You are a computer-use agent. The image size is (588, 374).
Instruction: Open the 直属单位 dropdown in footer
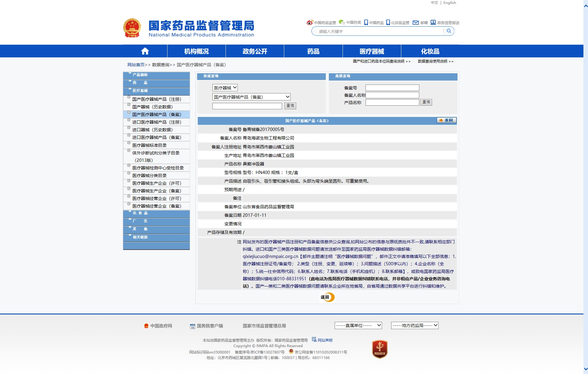(358, 325)
